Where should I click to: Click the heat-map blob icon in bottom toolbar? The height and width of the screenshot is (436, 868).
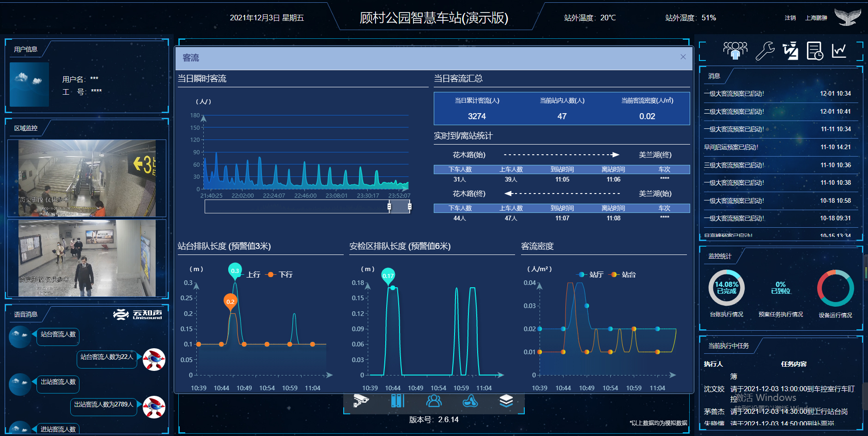tap(470, 400)
